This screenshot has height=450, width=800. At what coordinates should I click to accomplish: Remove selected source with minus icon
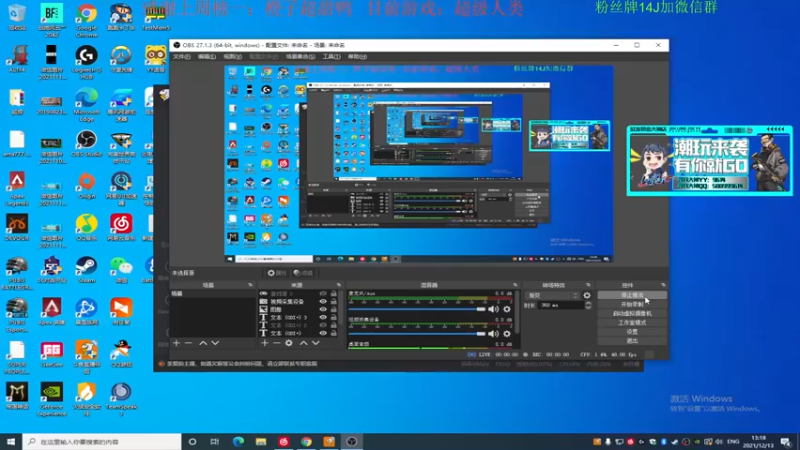pyautogui.click(x=277, y=343)
